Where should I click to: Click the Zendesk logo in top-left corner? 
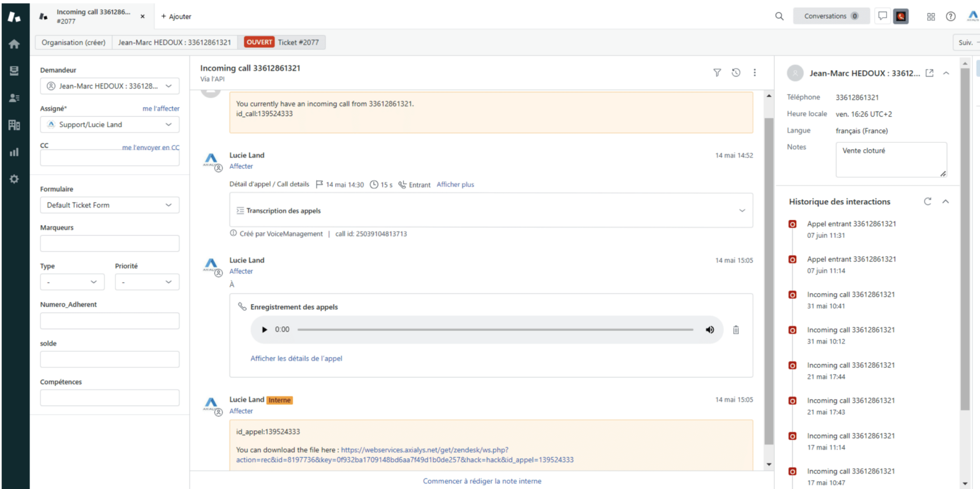coord(14,17)
